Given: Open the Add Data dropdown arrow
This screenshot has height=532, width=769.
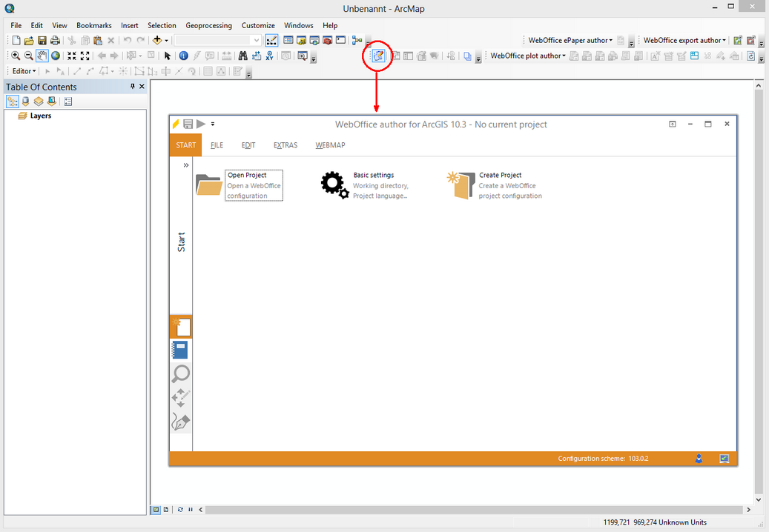Looking at the screenshot, I should pyautogui.click(x=168, y=40).
